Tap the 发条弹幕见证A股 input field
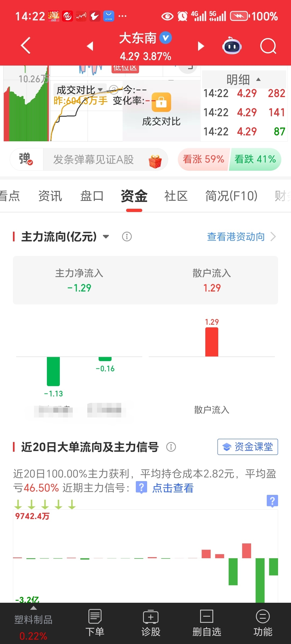This screenshot has width=291, height=644. pos(105,159)
